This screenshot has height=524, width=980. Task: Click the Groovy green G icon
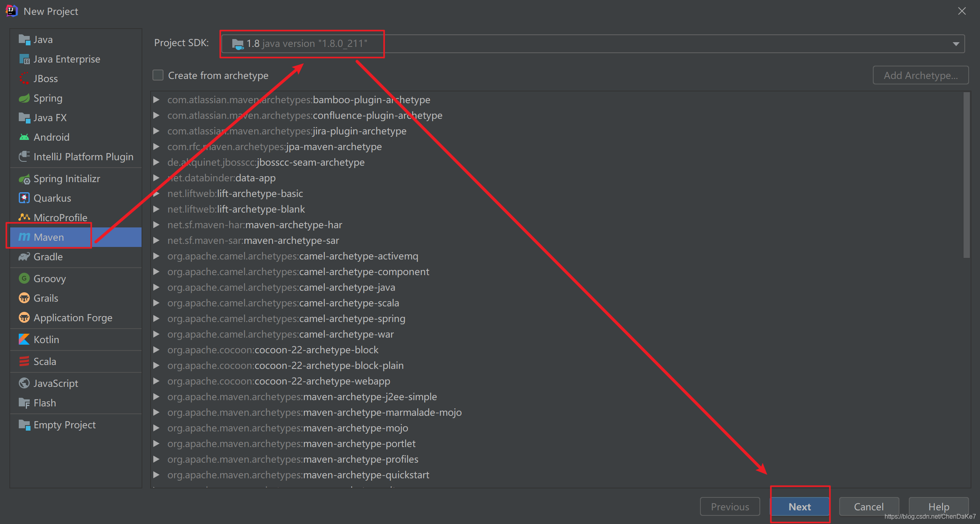pyautogui.click(x=24, y=278)
